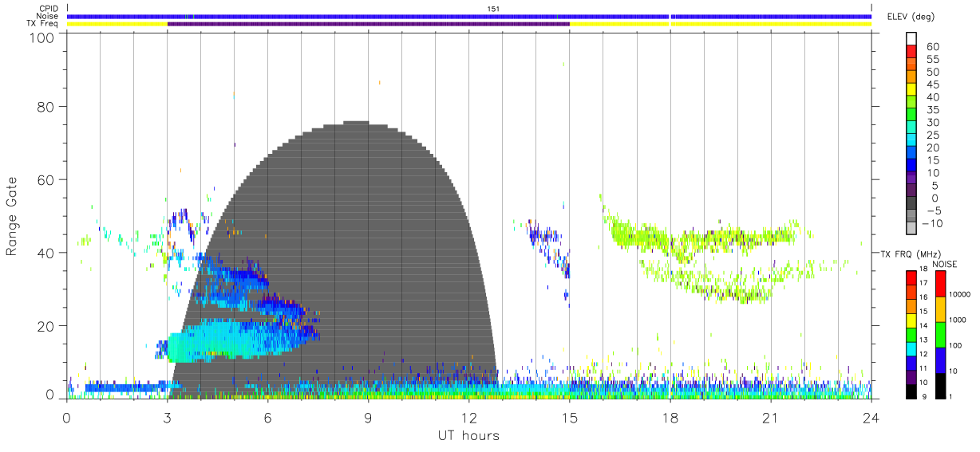Select the "ELEV (deg)" color bar title
The height and width of the screenshot is (452, 980).
tap(911, 17)
